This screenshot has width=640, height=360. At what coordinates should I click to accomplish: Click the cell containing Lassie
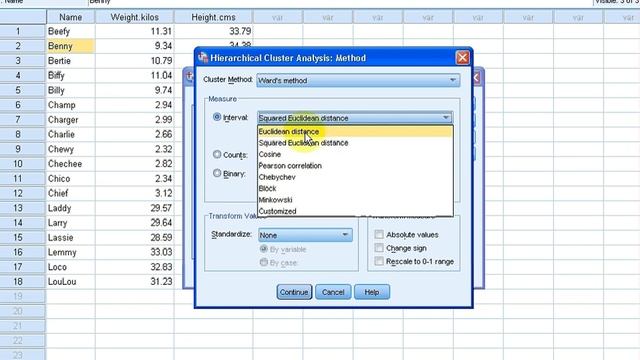71,238
